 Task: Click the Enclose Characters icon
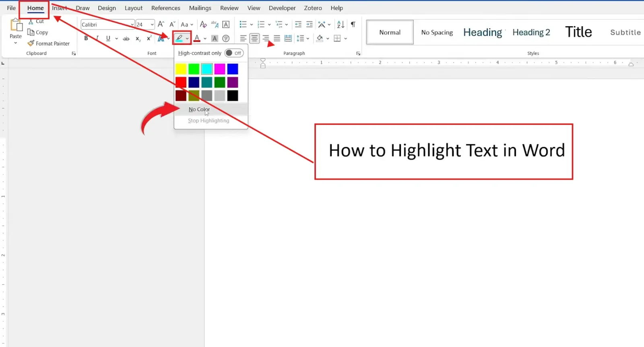click(x=226, y=39)
